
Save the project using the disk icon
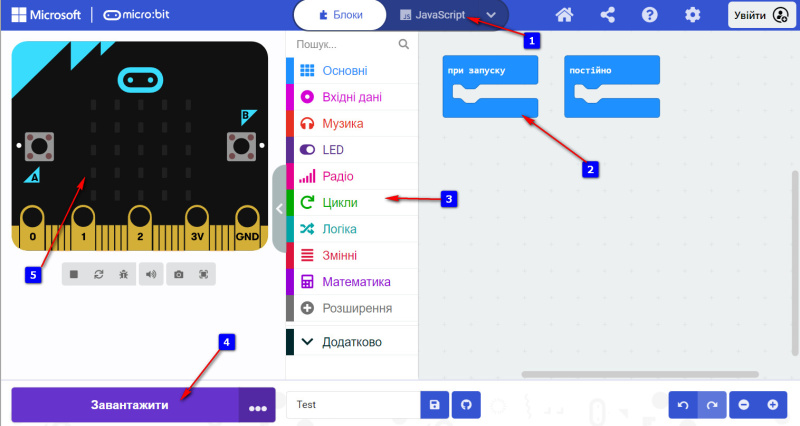click(x=435, y=405)
